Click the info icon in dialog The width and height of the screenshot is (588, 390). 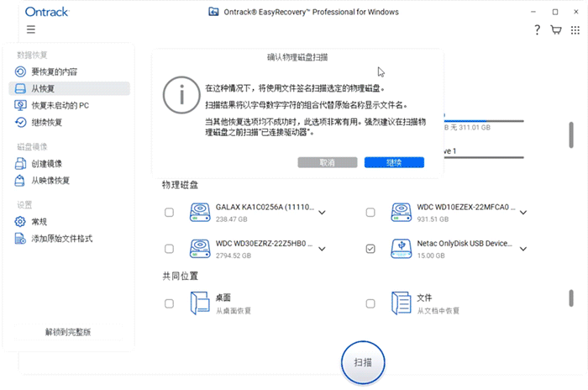181,95
